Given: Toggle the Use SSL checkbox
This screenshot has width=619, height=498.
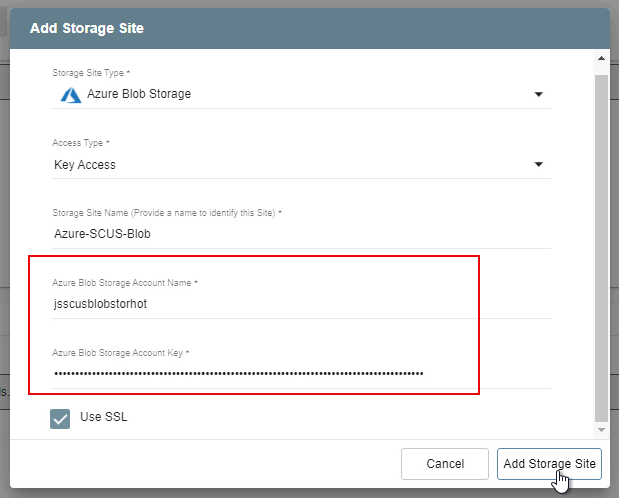Looking at the screenshot, I should click(60, 418).
